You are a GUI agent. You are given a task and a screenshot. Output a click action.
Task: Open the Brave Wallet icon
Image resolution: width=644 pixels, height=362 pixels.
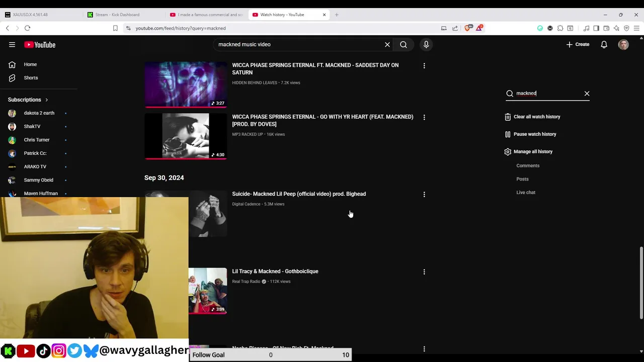pos(606,28)
